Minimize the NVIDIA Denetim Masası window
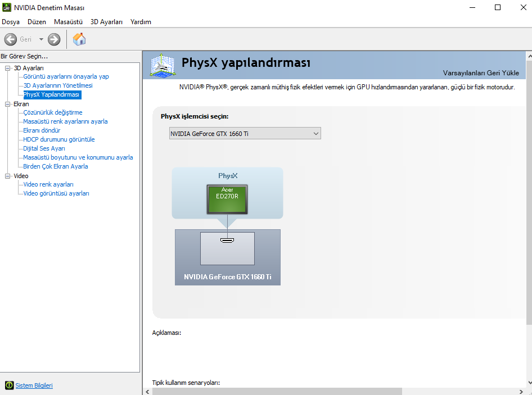Viewport: 532px width, 395px height. 472,7
